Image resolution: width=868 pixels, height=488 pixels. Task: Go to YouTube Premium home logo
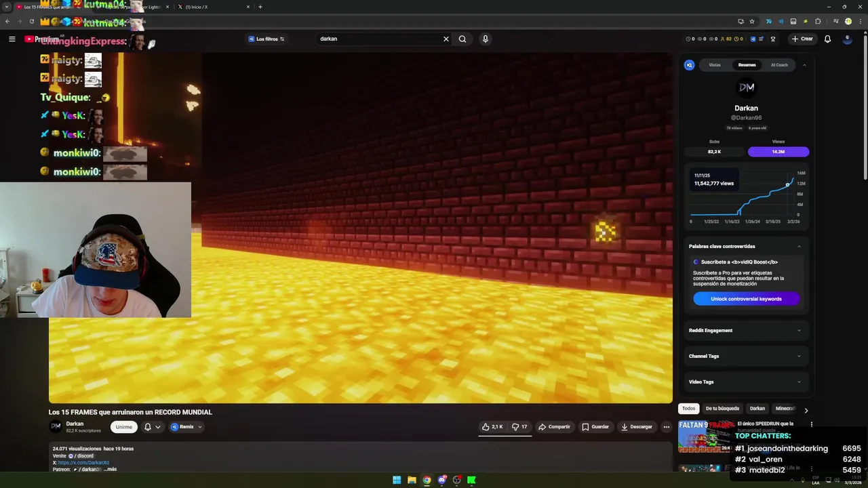(x=41, y=39)
